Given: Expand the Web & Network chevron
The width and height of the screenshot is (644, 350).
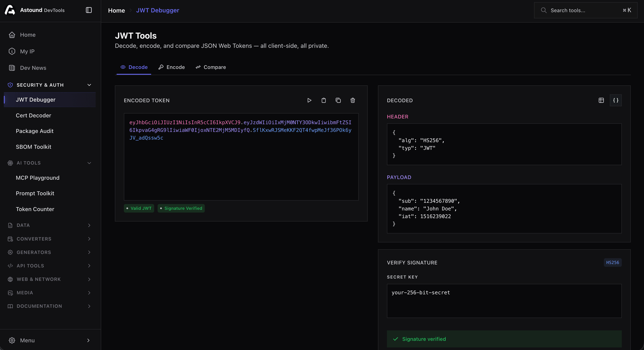Looking at the screenshot, I should point(89,279).
